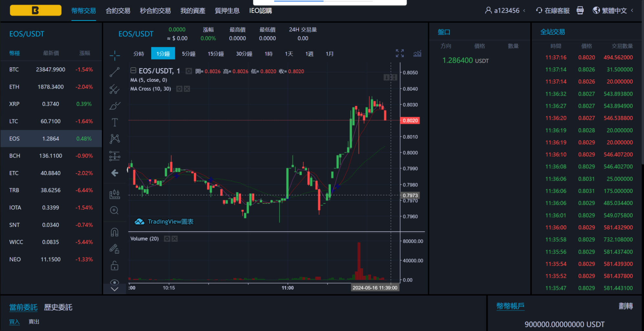Switch to the 合約交易 menu

pyautogui.click(x=118, y=11)
